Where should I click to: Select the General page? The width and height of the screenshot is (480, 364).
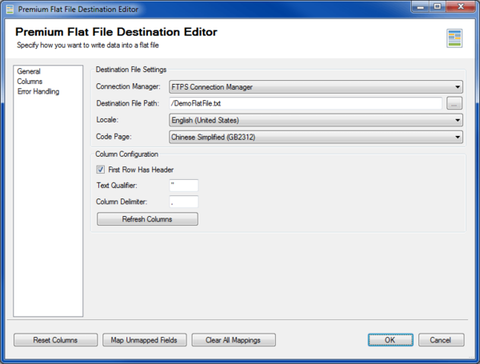coord(29,71)
